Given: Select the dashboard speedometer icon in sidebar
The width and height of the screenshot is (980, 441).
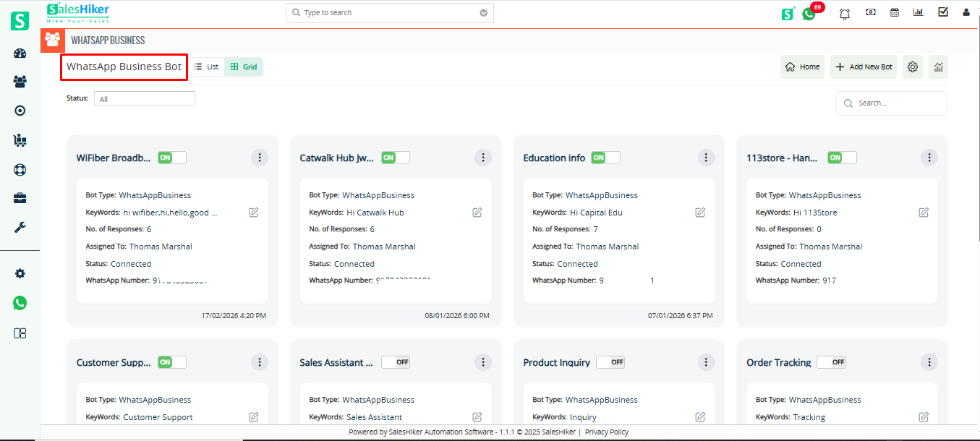Looking at the screenshot, I should point(20,52).
